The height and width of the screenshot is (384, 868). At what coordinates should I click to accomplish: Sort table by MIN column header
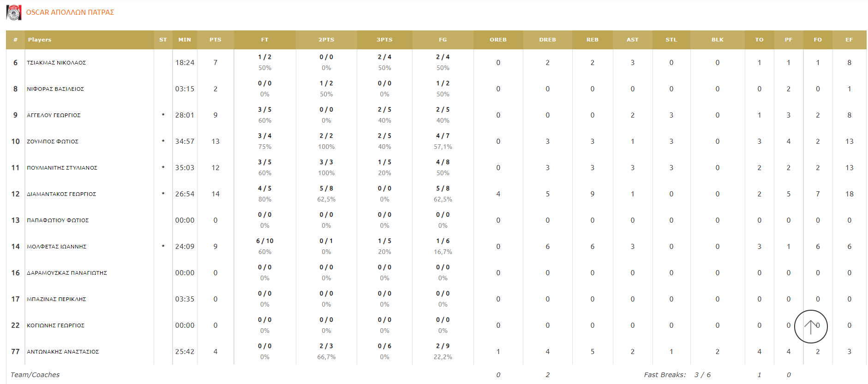tap(185, 40)
